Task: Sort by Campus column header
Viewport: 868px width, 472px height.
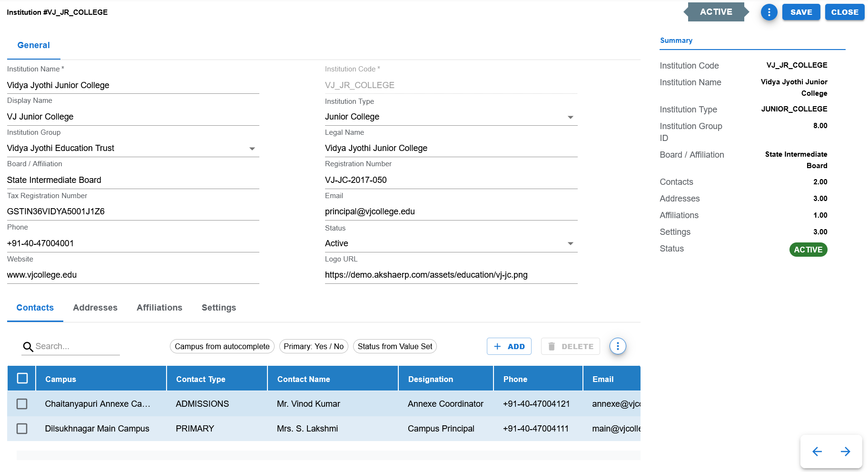Action: (101, 379)
